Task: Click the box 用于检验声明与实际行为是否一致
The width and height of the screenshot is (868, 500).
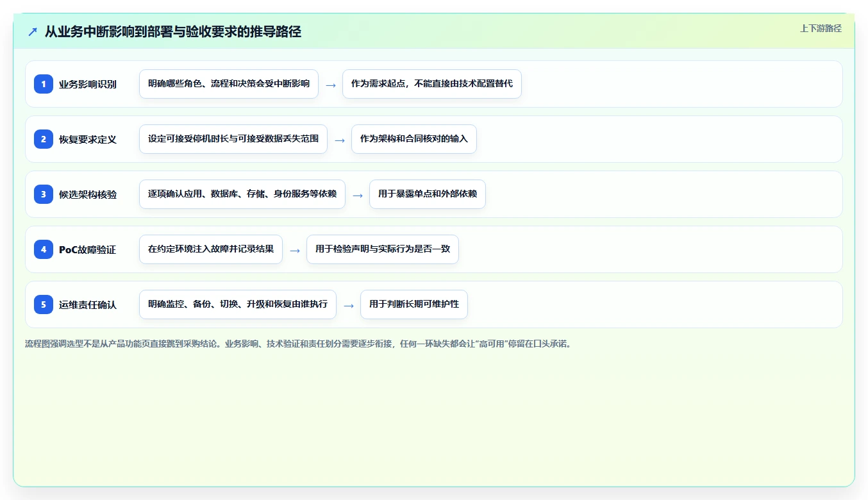Action: [383, 249]
